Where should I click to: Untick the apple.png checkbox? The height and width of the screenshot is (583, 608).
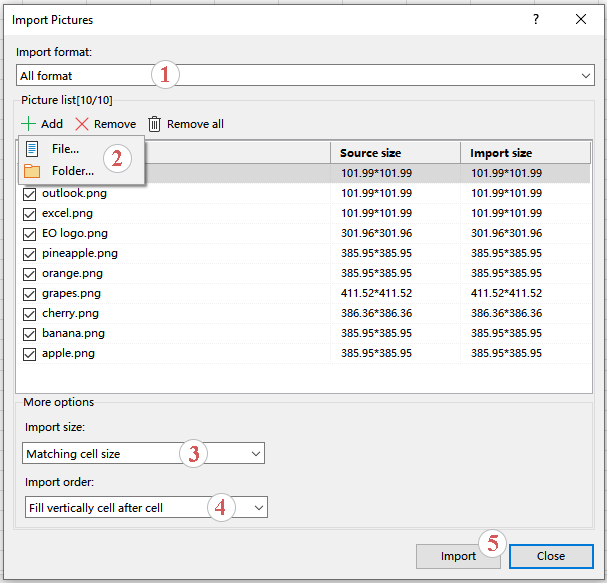29,354
